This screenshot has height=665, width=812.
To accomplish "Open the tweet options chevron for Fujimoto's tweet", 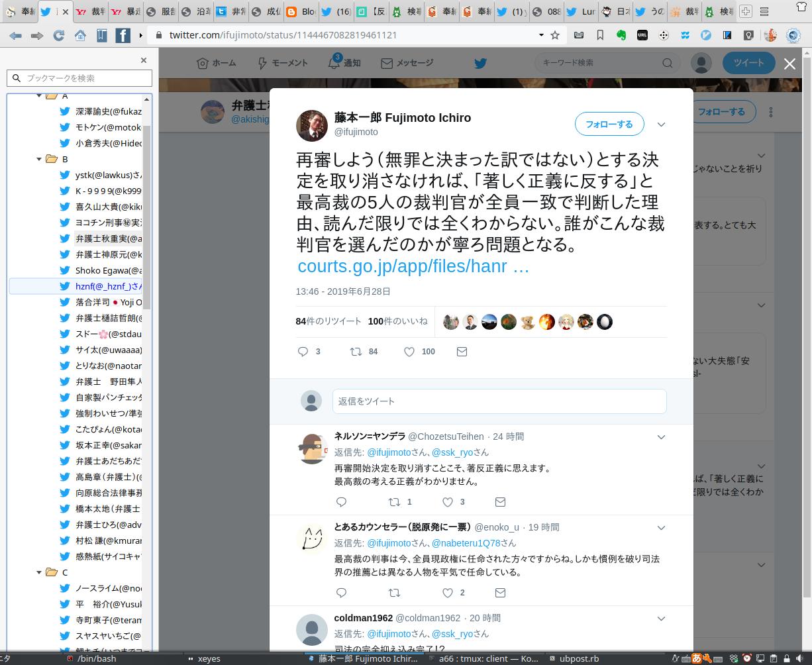I will pyautogui.click(x=661, y=125).
